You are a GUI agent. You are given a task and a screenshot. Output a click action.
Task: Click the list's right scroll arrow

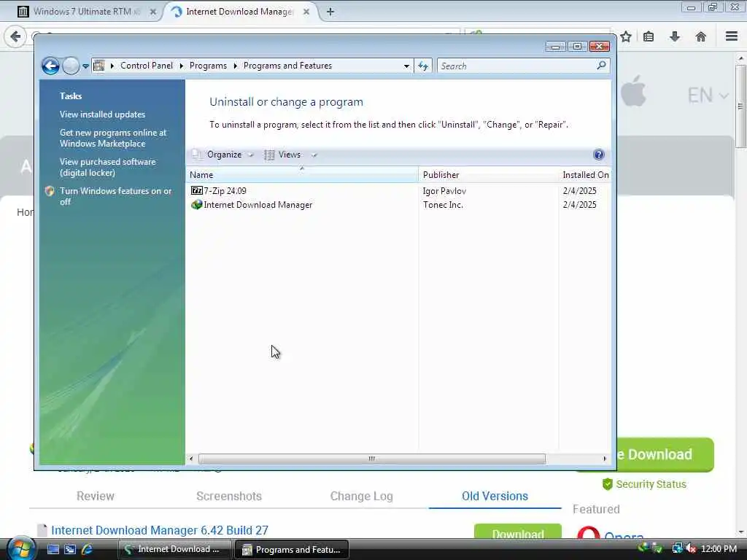coord(605,459)
